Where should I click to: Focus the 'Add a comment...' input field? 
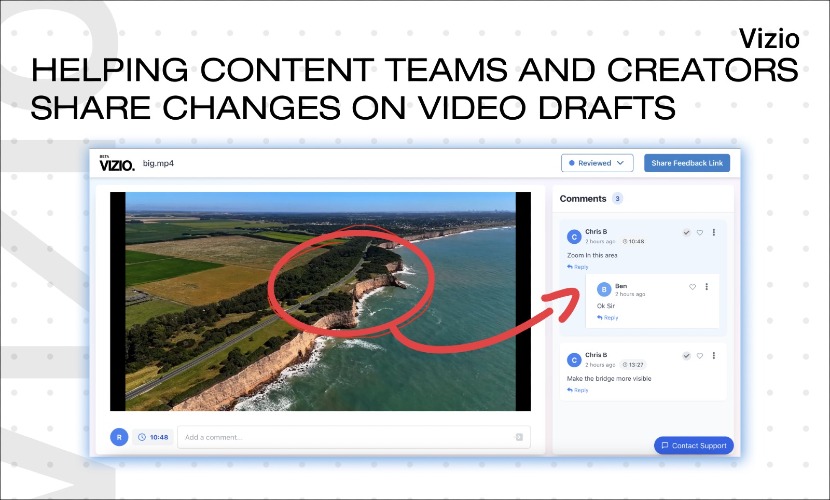(354, 437)
